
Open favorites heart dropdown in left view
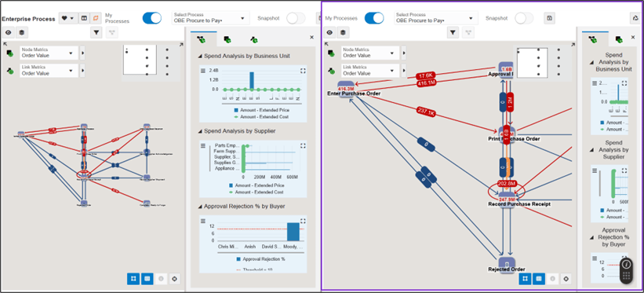[x=68, y=18]
